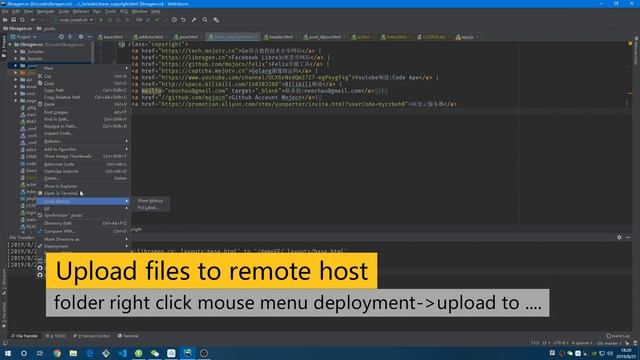Choose Find in Path from the context menu
The width and height of the screenshot is (640, 360).
tap(83, 119)
